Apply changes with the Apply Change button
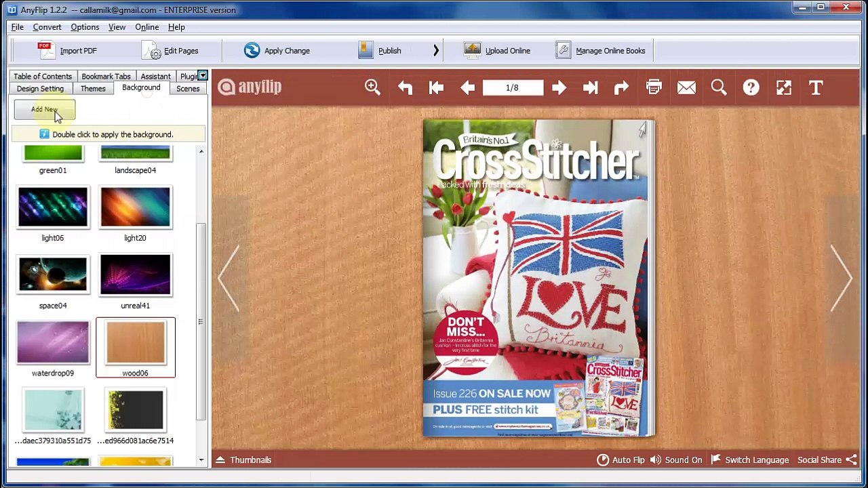The width and height of the screenshot is (868, 488). click(277, 51)
